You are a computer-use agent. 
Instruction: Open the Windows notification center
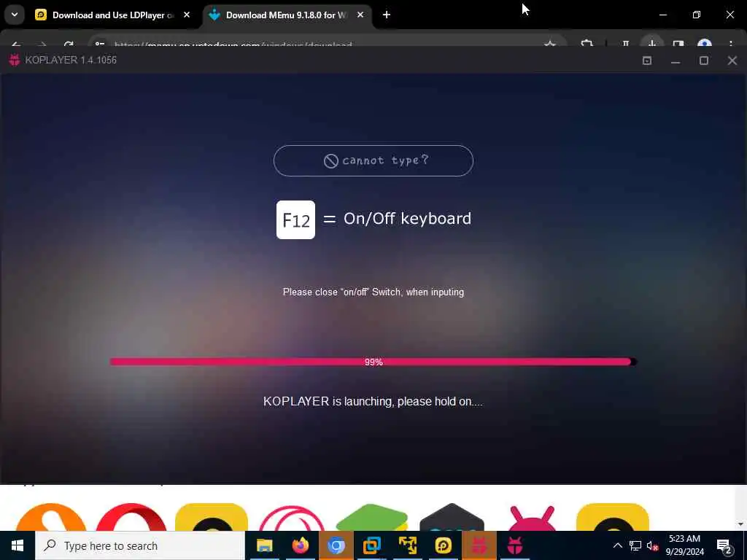pos(724,545)
